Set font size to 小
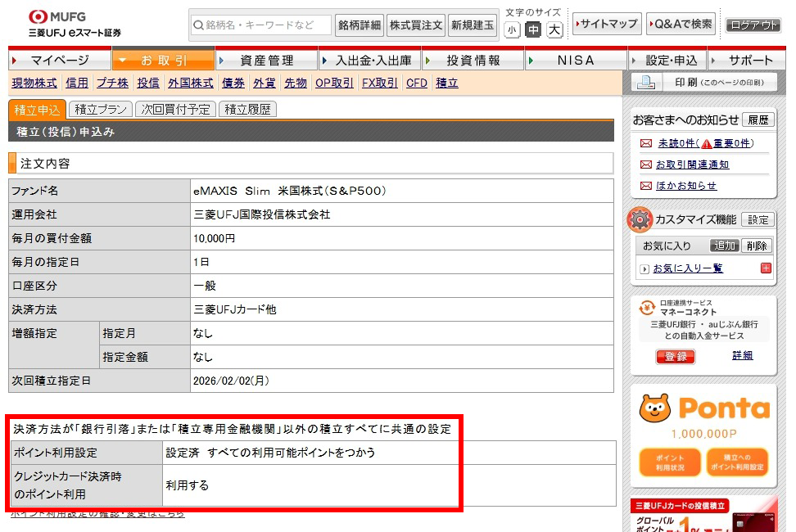 tap(512, 30)
